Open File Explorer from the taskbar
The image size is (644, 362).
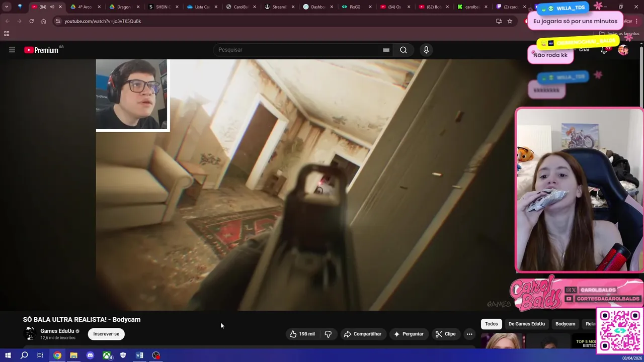pyautogui.click(x=73, y=355)
